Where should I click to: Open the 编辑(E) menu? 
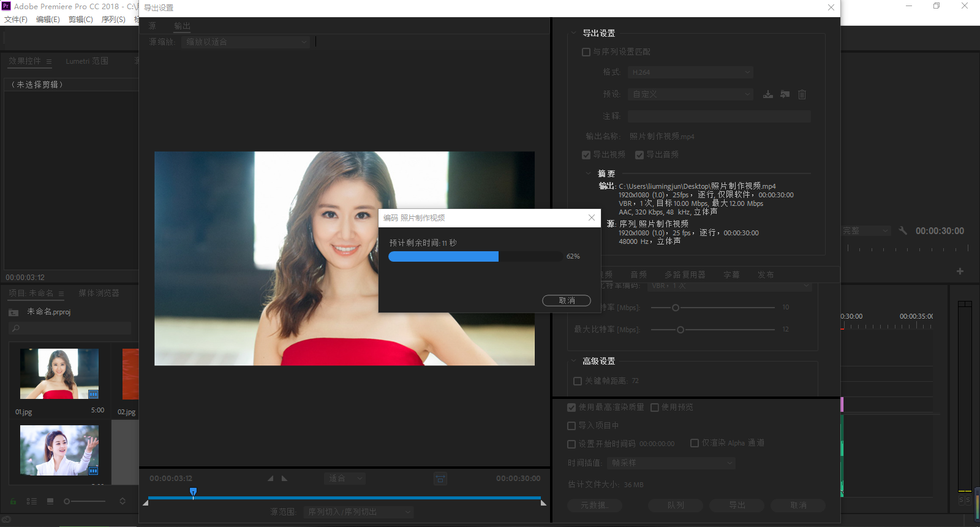point(48,20)
